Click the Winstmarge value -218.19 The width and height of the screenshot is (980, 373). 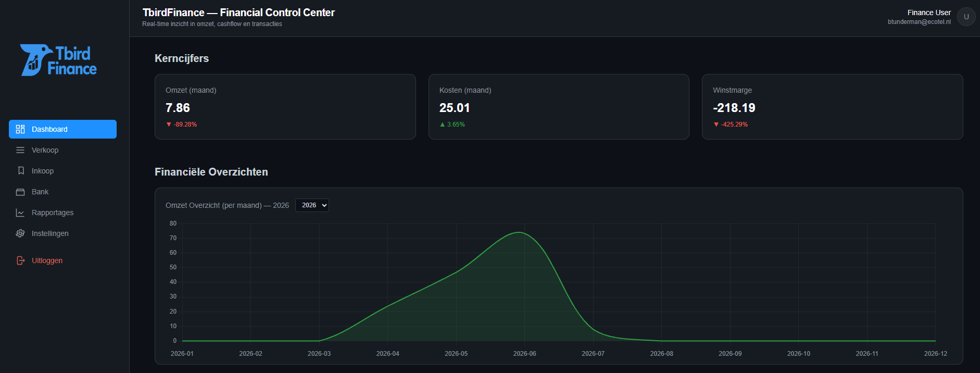[x=734, y=108]
